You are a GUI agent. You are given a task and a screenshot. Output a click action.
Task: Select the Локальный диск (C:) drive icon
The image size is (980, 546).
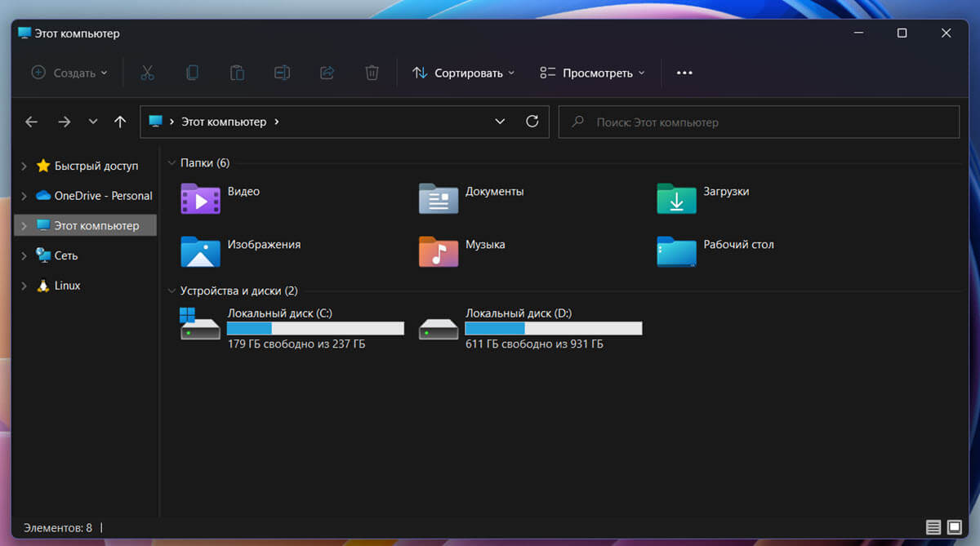click(200, 324)
